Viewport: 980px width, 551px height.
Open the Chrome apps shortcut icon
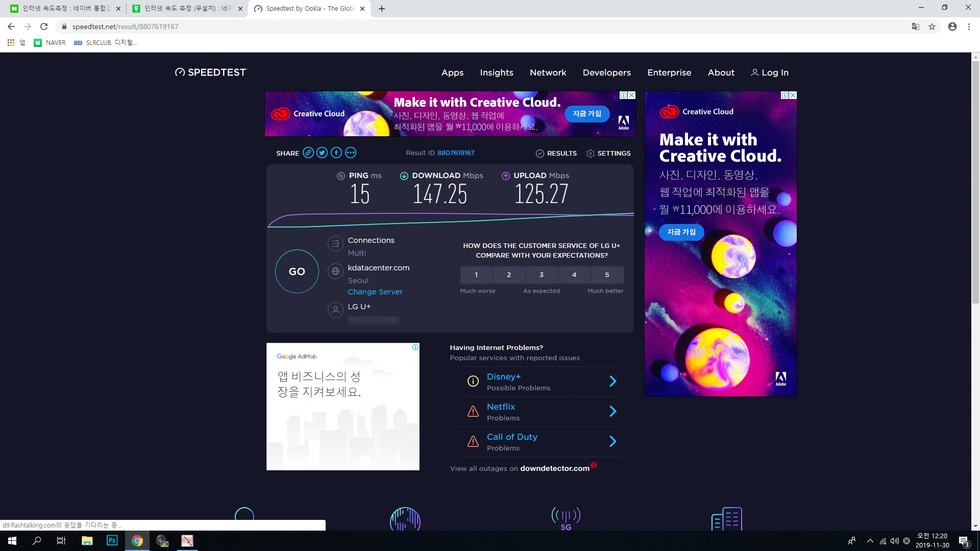click(11, 43)
